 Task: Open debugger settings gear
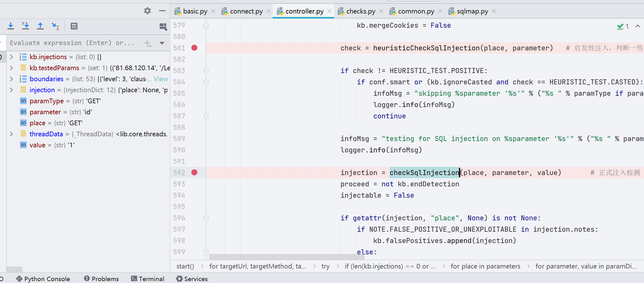coord(148,11)
